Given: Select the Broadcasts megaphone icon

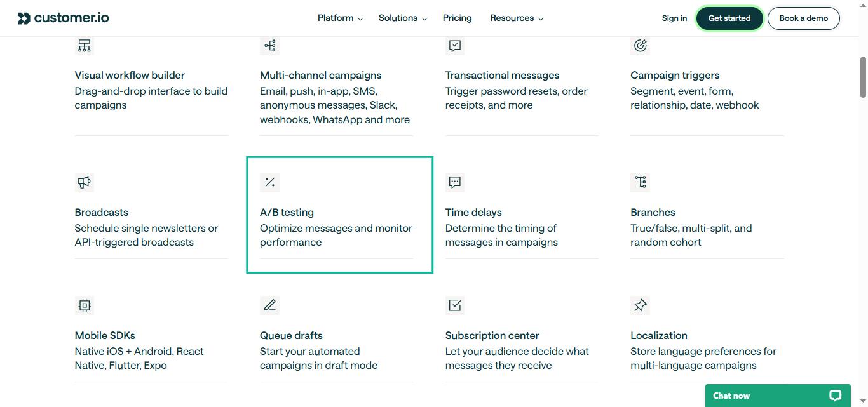Looking at the screenshot, I should [84, 182].
